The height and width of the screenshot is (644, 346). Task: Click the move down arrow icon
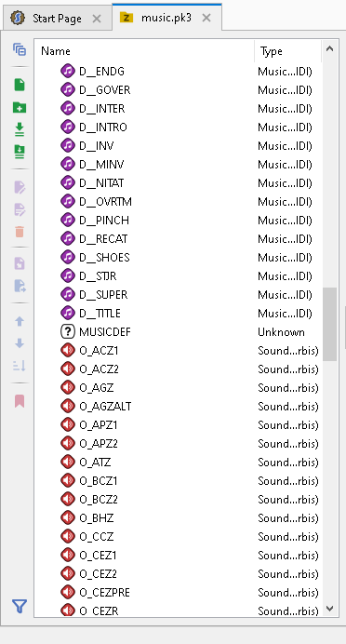click(x=20, y=343)
